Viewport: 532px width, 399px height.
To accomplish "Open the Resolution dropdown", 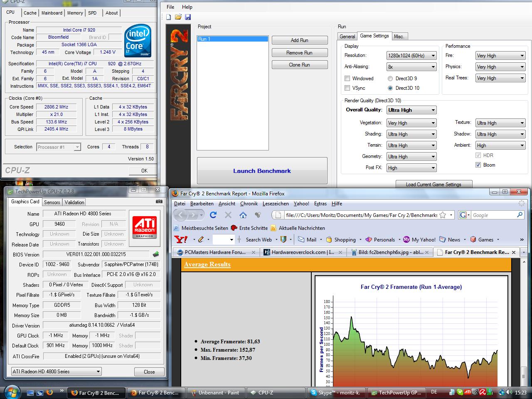I will [x=411, y=55].
